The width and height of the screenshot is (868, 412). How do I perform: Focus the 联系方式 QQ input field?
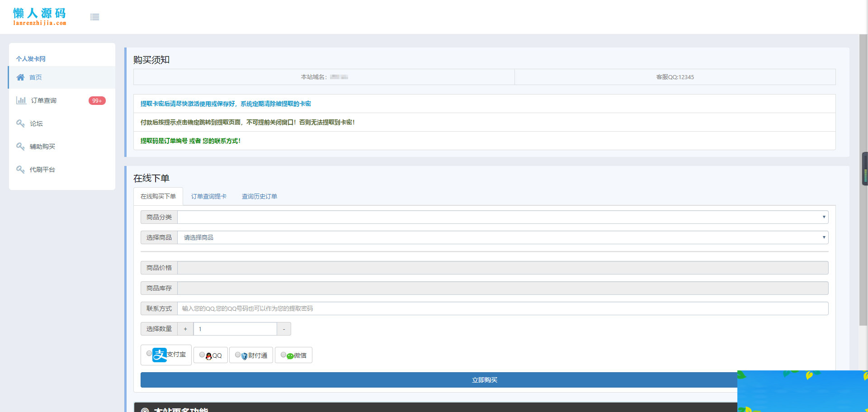click(502, 308)
